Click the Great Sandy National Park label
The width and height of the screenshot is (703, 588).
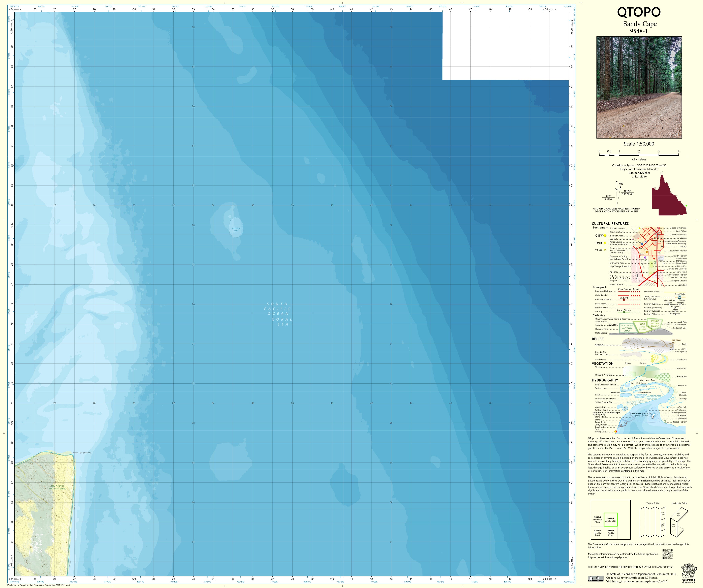[x=57, y=487]
